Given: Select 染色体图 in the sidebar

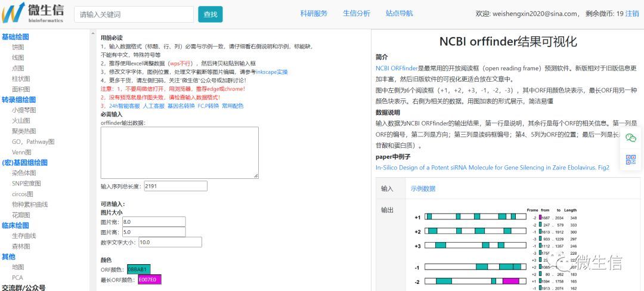Looking at the screenshot, I should (24, 173).
